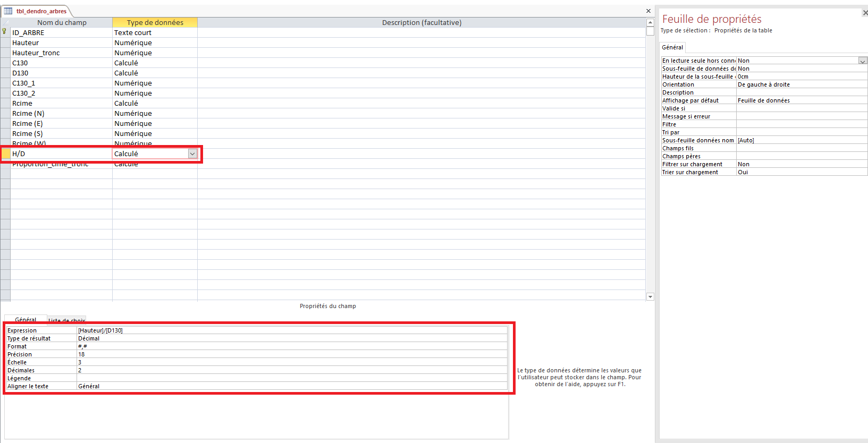Close the Feuille de propriétés pane
Viewport: 868px width, 443px height.
(x=865, y=13)
